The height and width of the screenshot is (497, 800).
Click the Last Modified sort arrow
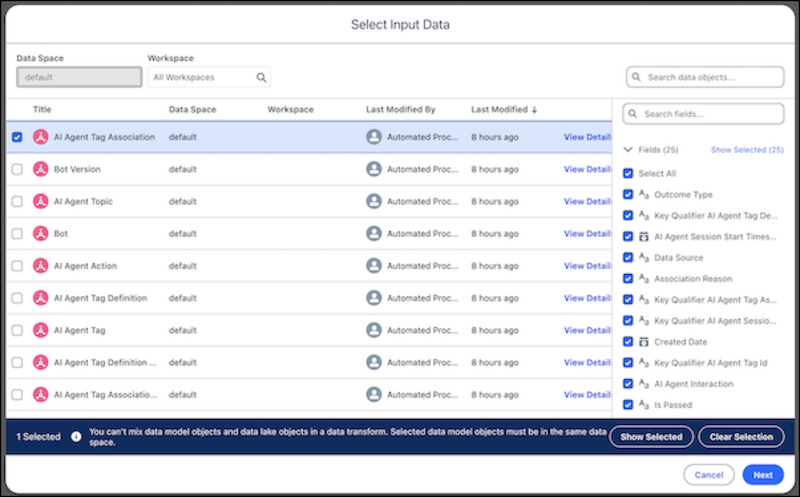click(x=534, y=109)
